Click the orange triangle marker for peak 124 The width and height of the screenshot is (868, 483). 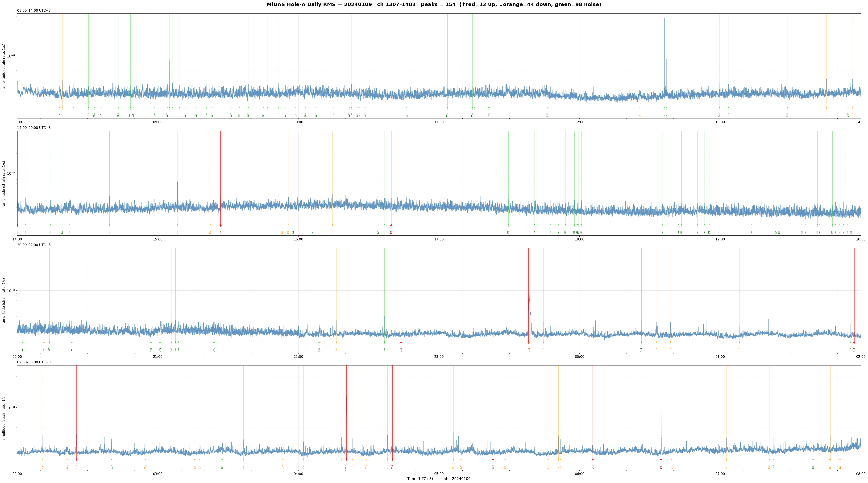[145, 459]
